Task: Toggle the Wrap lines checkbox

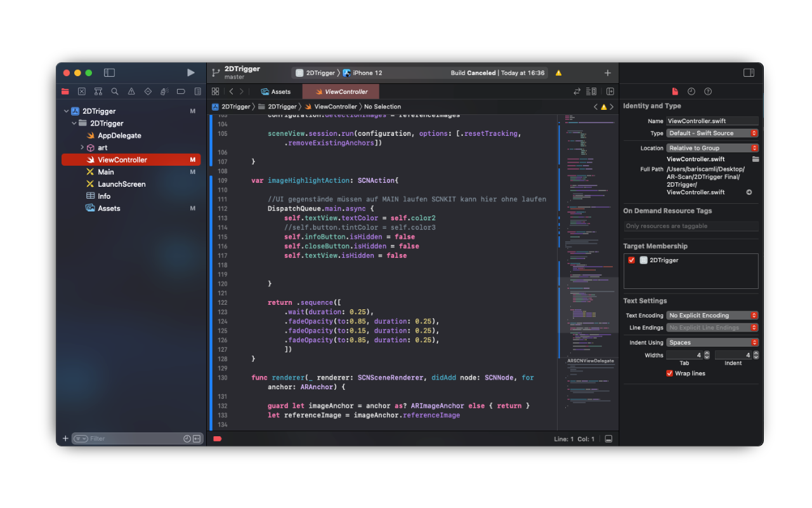Action: pyautogui.click(x=669, y=373)
